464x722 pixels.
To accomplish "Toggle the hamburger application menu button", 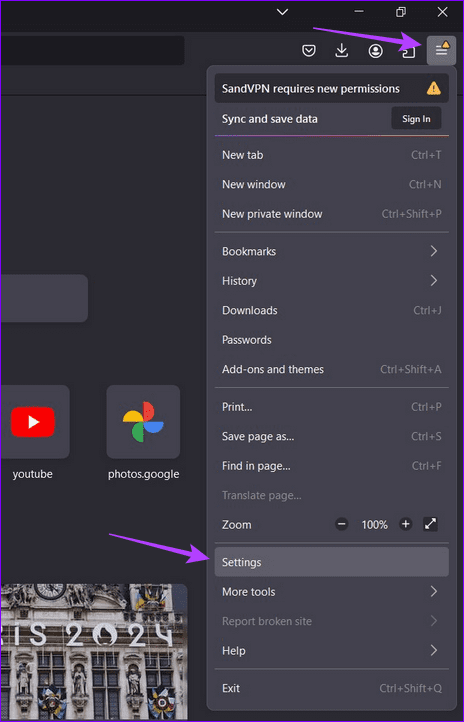I will (441, 50).
